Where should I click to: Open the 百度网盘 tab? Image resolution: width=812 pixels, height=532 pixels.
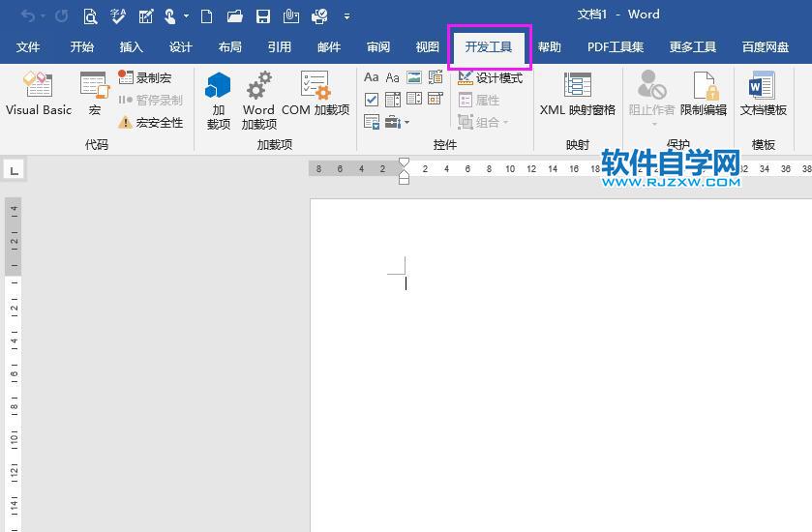[x=765, y=47]
